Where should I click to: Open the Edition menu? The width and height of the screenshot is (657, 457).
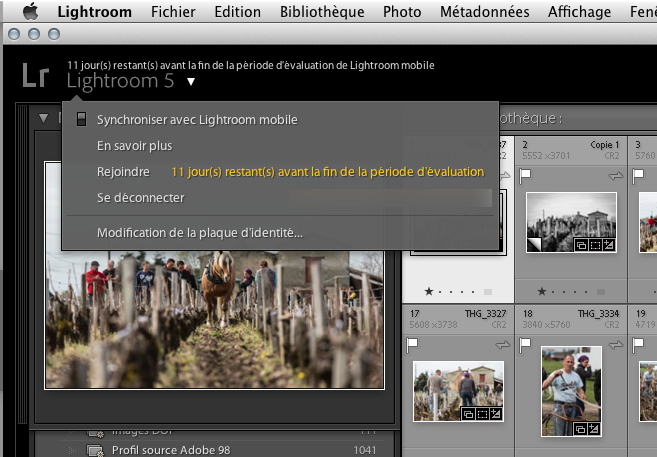point(238,12)
